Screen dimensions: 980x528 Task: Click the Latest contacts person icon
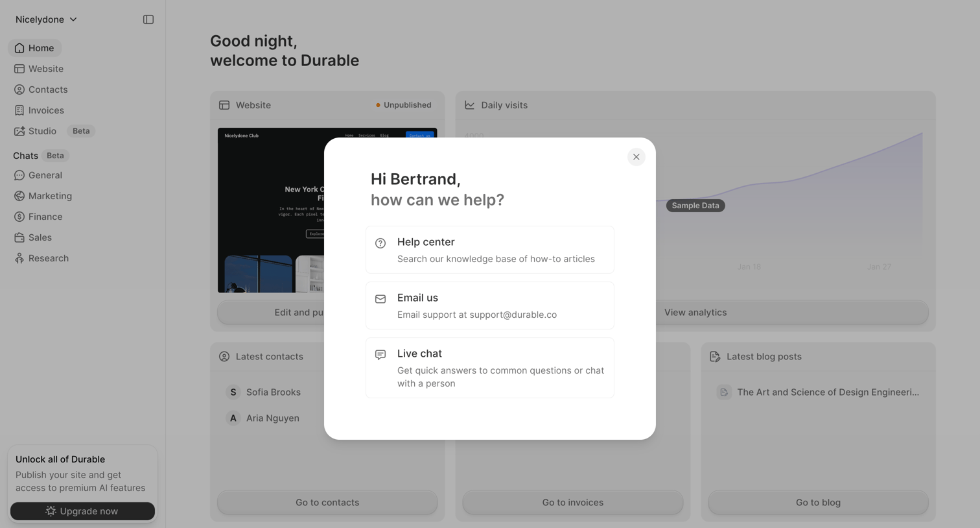click(224, 357)
